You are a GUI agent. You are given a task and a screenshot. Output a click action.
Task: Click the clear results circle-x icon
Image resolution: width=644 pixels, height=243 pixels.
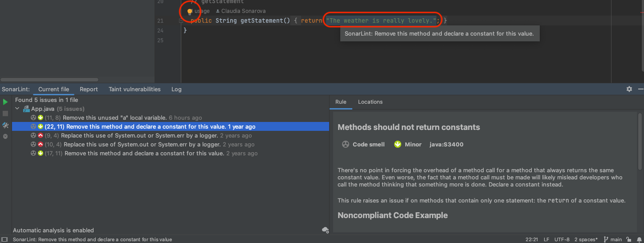(x=5, y=136)
